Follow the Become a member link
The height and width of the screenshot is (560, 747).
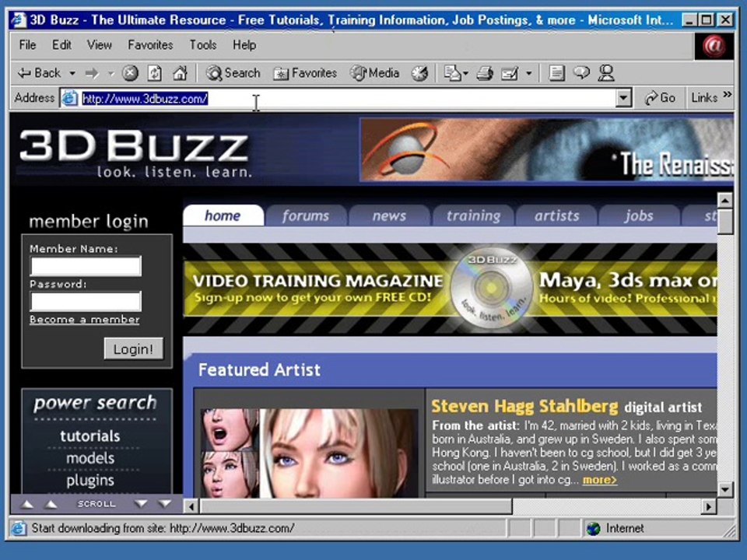(84, 319)
